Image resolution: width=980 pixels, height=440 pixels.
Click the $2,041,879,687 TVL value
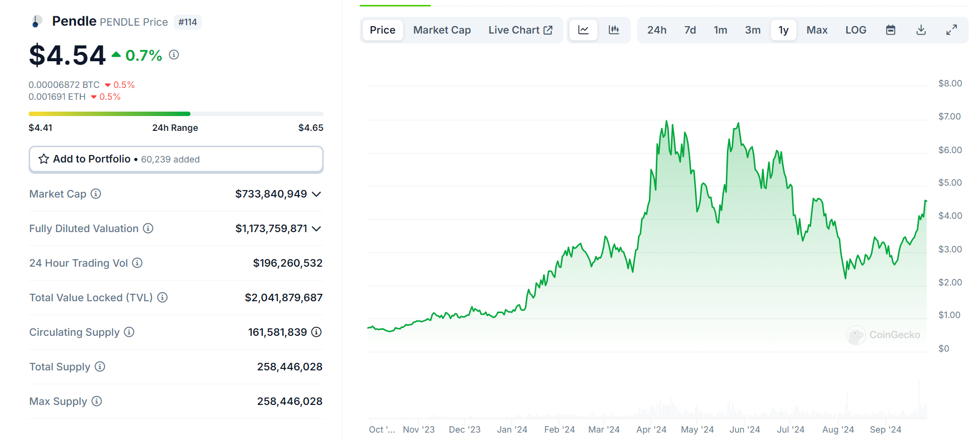click(x=284, y=298)
